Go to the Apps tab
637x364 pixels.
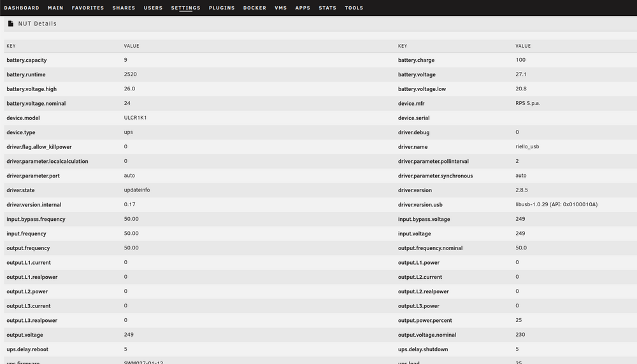pos(303,8)
